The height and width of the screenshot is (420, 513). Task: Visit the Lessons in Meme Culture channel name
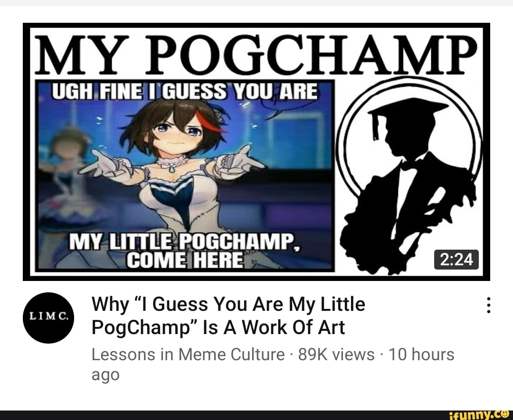tap(188, 355)
